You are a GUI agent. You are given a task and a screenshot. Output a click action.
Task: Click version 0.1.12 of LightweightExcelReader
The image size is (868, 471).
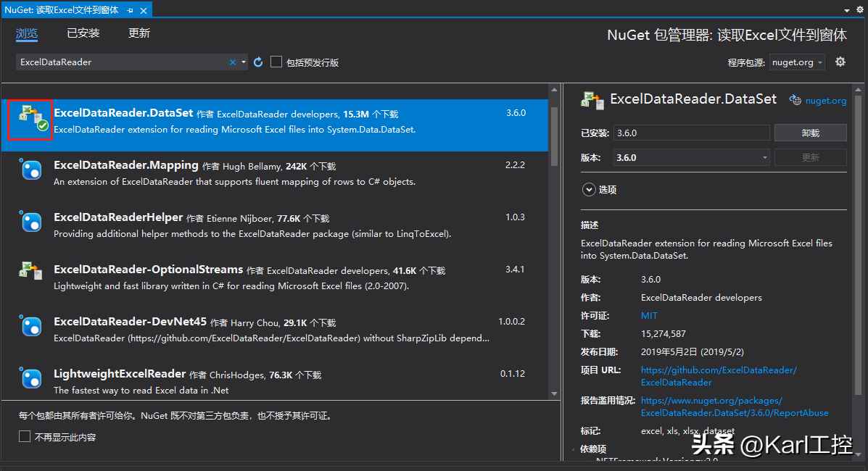[513, 374]
